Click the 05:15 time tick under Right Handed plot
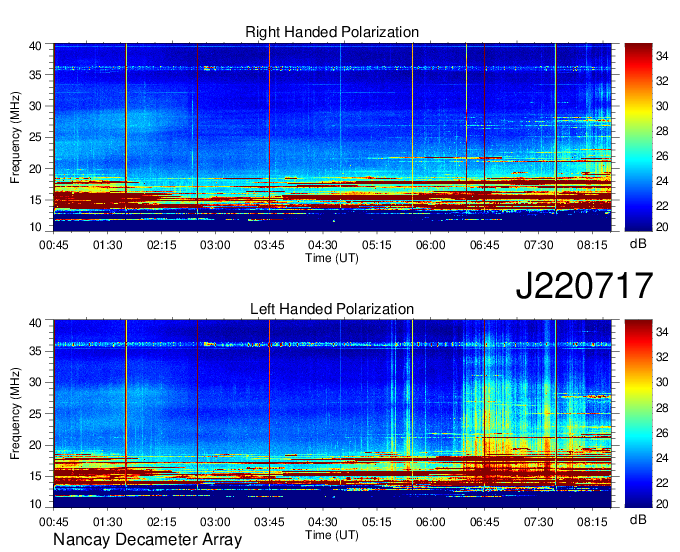This screenshot has height=552, width=680. (376, 245)
